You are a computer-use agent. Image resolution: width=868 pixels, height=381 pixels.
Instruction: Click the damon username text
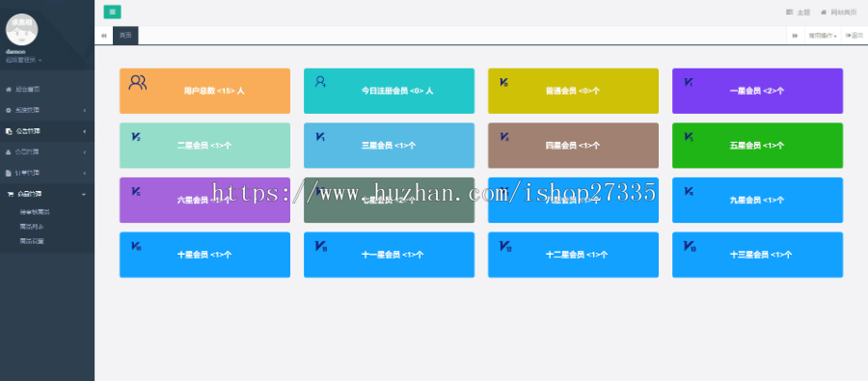(x=15, y=51)
